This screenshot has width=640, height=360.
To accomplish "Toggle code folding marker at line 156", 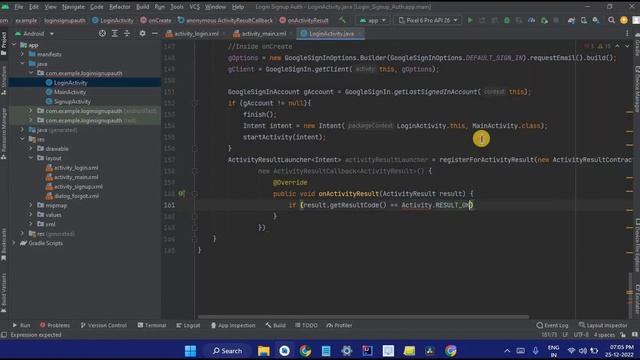I will point(195,149).
